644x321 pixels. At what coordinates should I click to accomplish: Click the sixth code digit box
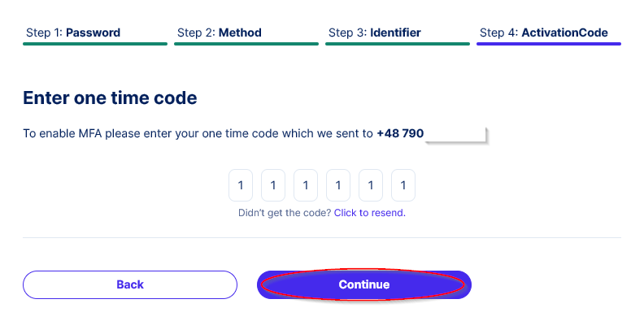point(403,185)
